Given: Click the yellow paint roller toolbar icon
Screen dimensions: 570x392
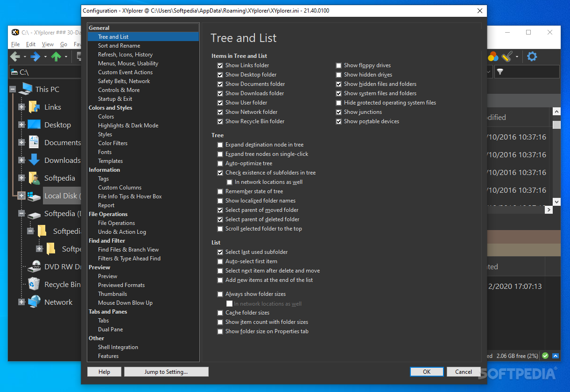Looking at the screenshot, I should click(x=507, y=57).
